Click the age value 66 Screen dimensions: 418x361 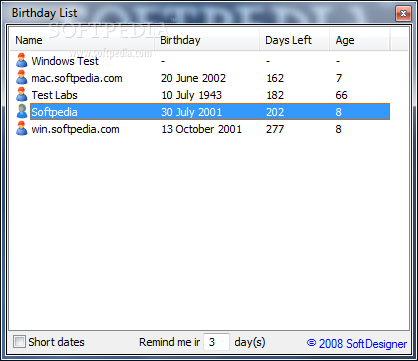tap(341, 95)
